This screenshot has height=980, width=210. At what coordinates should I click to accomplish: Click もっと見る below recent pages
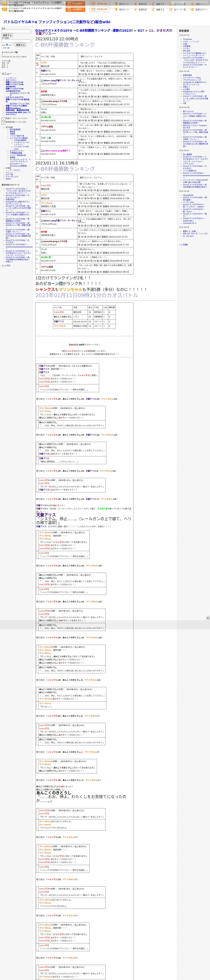click(6, 266)
